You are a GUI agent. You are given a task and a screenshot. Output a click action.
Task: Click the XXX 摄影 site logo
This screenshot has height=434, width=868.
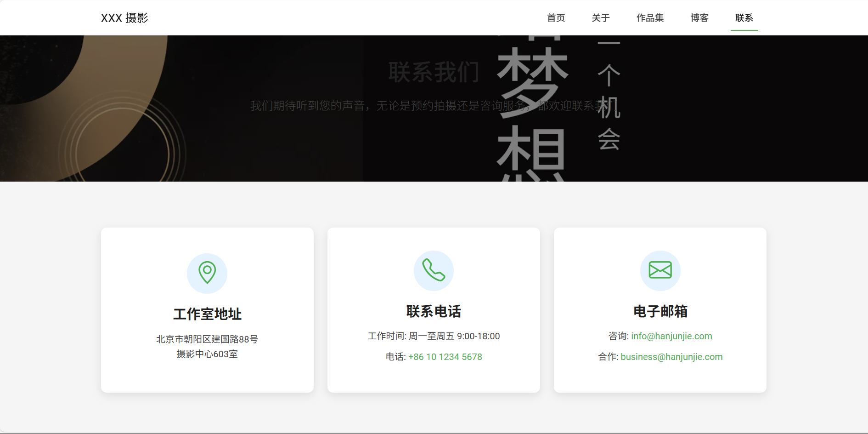[x=124, y=18]
